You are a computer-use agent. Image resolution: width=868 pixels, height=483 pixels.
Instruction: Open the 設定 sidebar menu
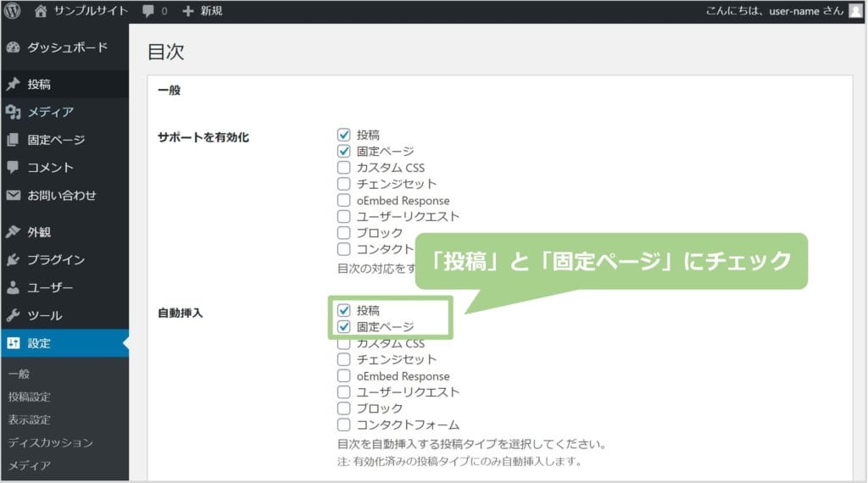tap(39, 343)
